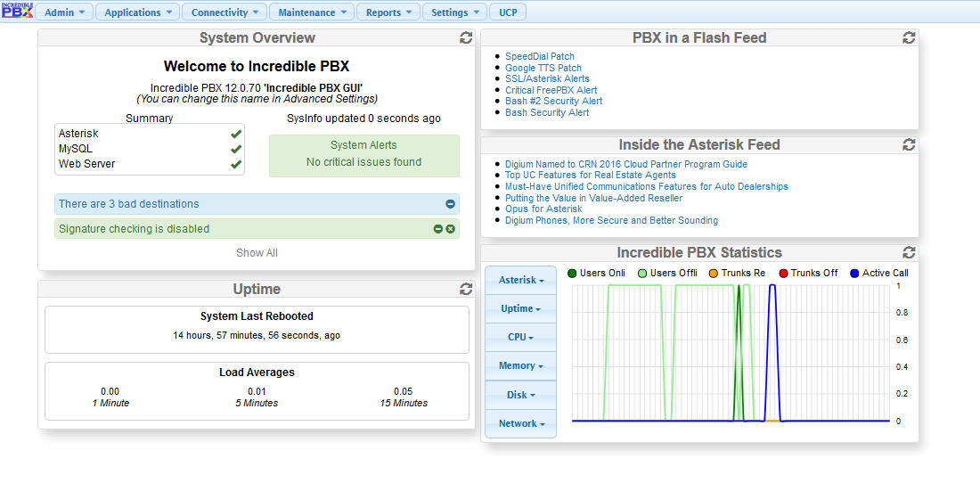This screenshot has height=483, width=980.
Task: Click the Asterisk status checkmark
Action: (x=235, y=134)
